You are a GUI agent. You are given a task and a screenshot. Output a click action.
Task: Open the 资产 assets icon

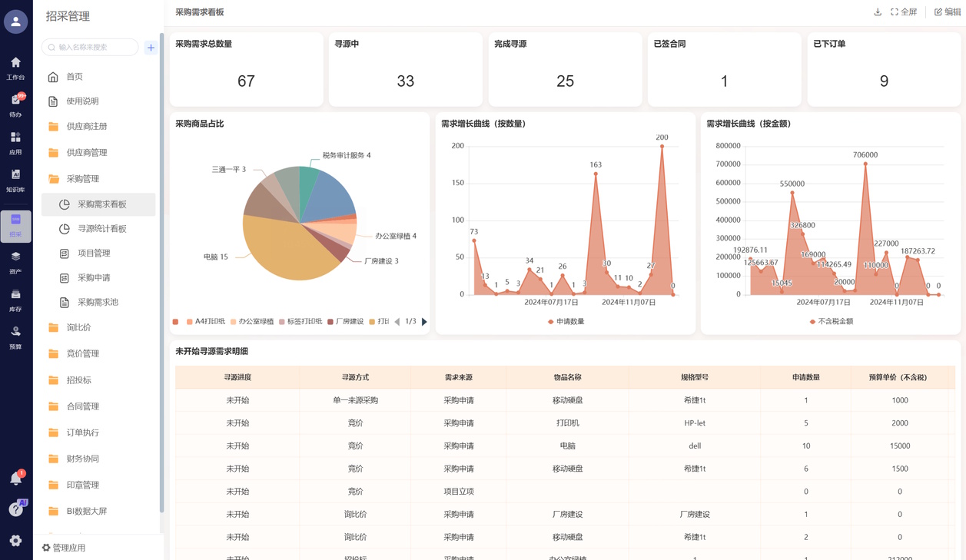pos(15,261)
